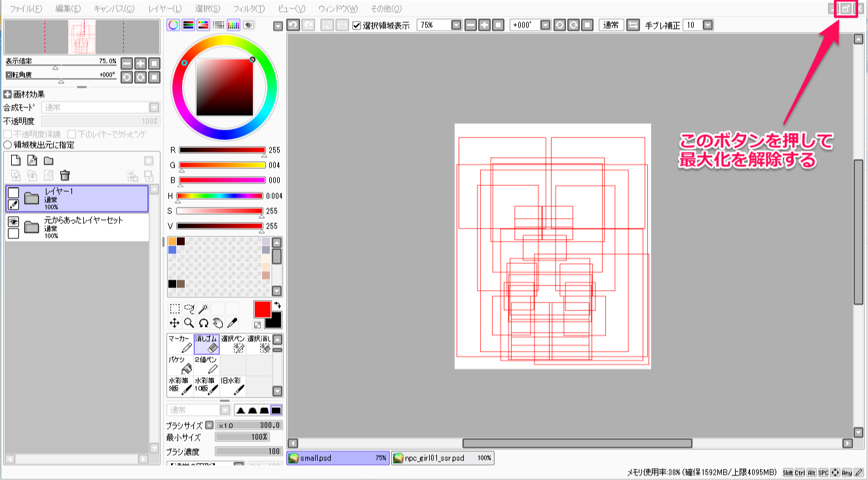Select the move tool
The image size is (868, 480).
point(175,323)
